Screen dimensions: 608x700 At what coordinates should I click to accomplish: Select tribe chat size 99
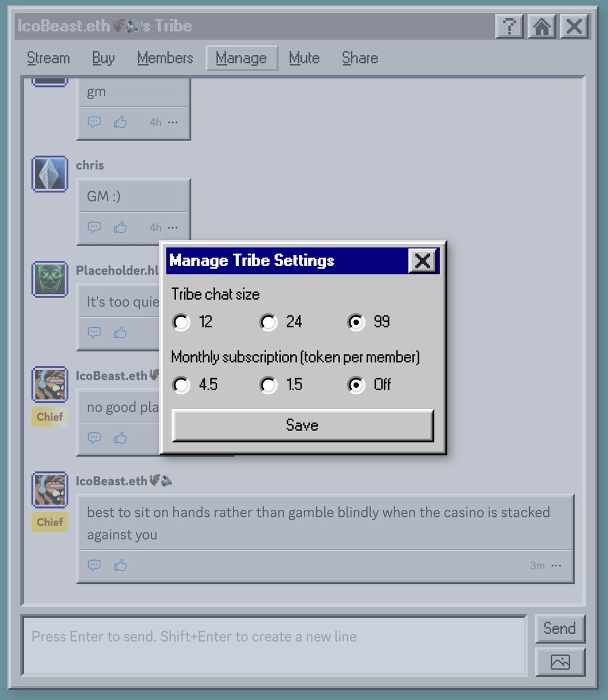356,321
